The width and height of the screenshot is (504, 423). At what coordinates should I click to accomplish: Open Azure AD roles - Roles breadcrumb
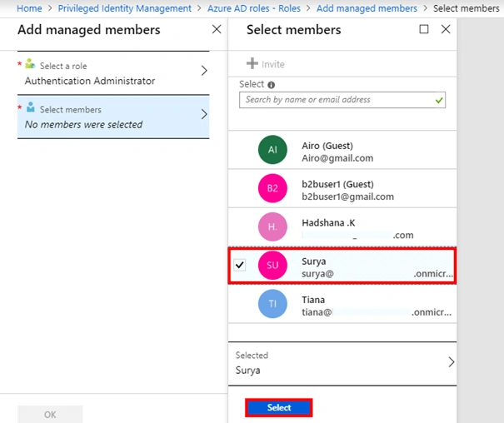[x=253, y=8]
